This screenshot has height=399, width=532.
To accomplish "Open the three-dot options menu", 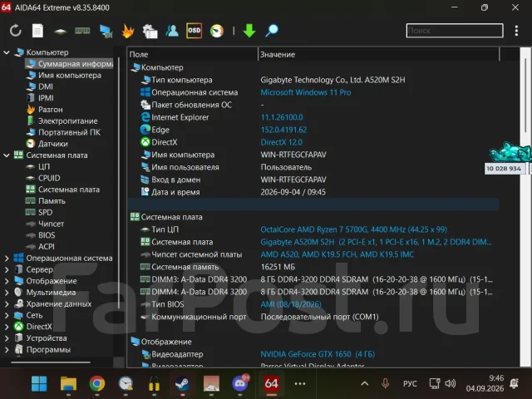I will click(516, 31).
